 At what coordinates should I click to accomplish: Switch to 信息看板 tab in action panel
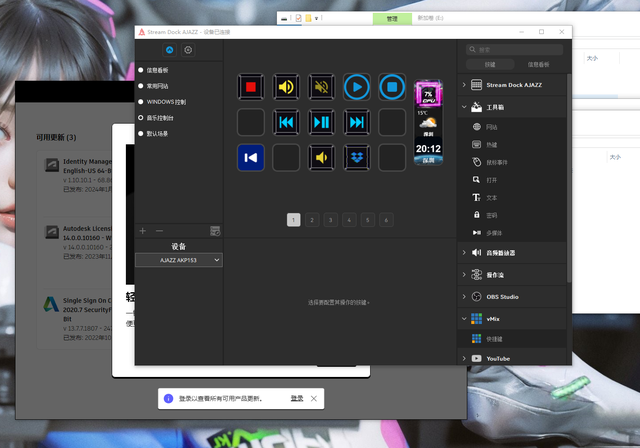pyautogui.click(x=538, y=64)
